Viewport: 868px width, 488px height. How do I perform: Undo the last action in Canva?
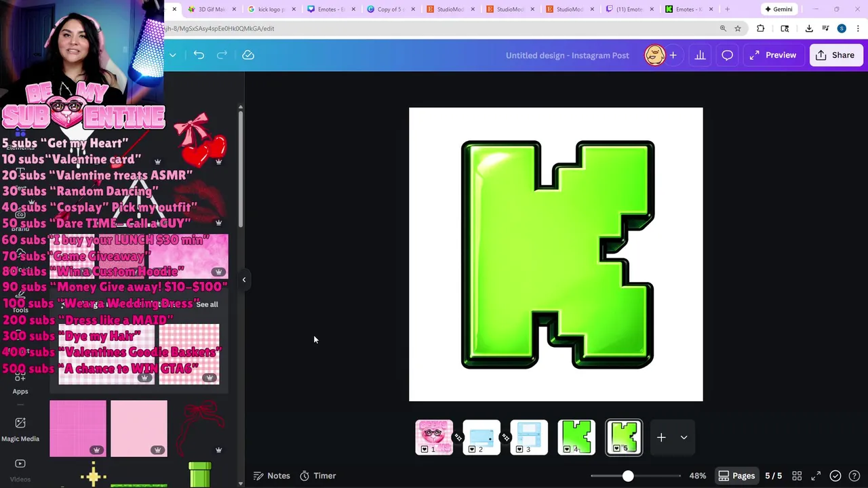point(199,55)
